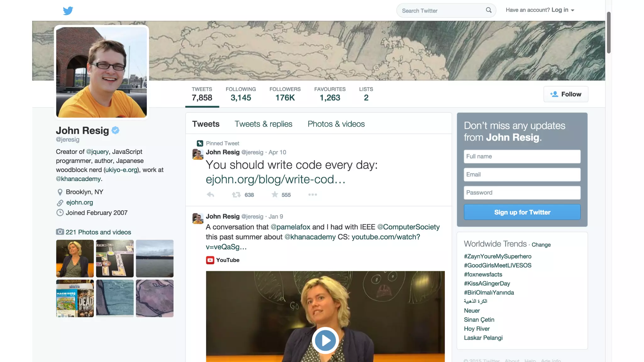Open the Dead of Winter photo thumbnail
644x362 pixels.
coord(75,298)
